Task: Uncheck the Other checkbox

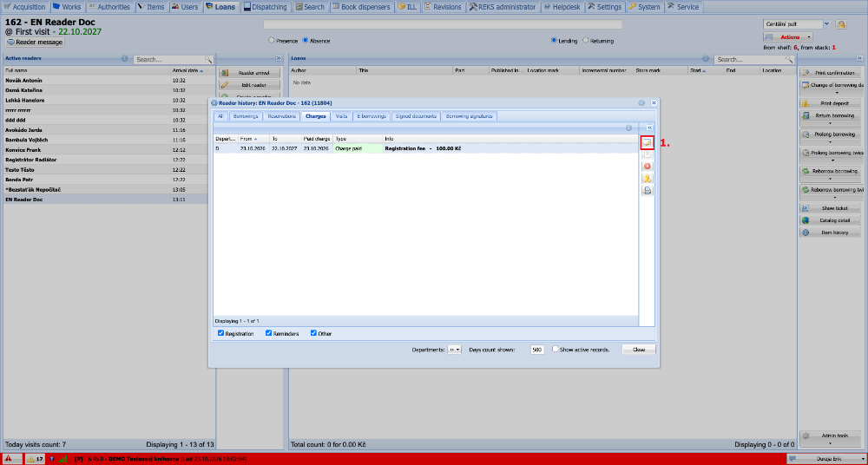Action: click(x=313, y=333)
